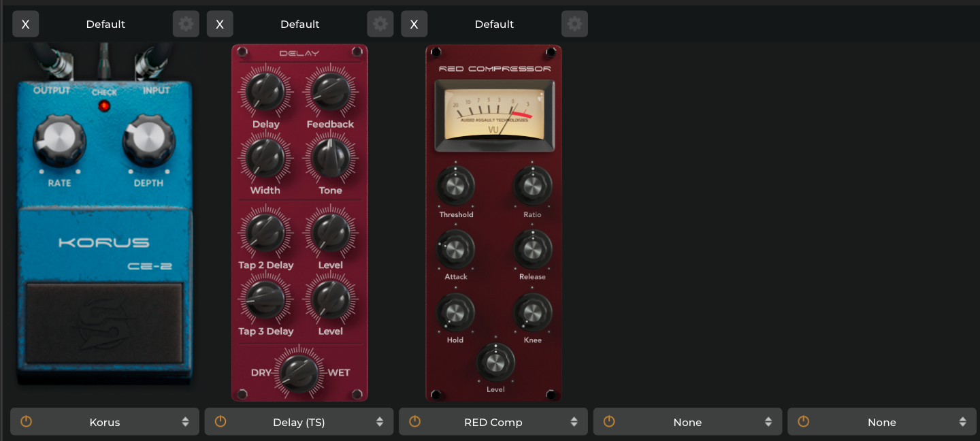This screenshot has width=980, height=441.
Task: Open settings gear above Delay pedal
Action: coord(380,24)
